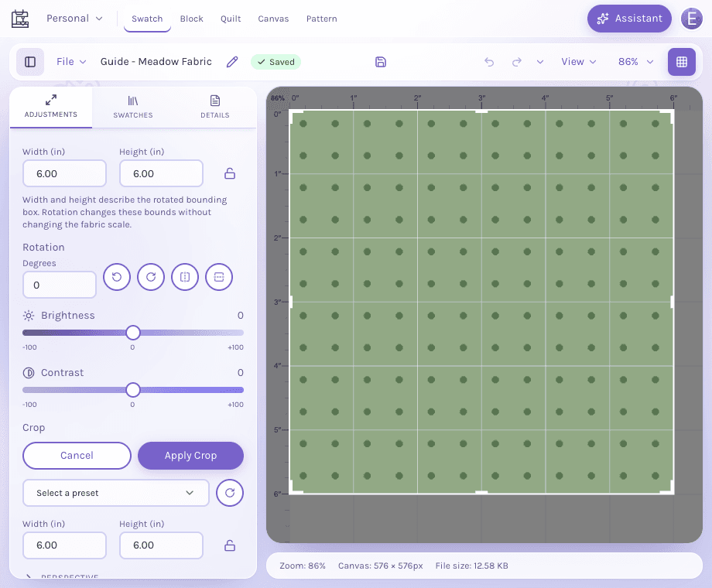
Task: Click the Saved status badge
Action: [x=276, y=62]
